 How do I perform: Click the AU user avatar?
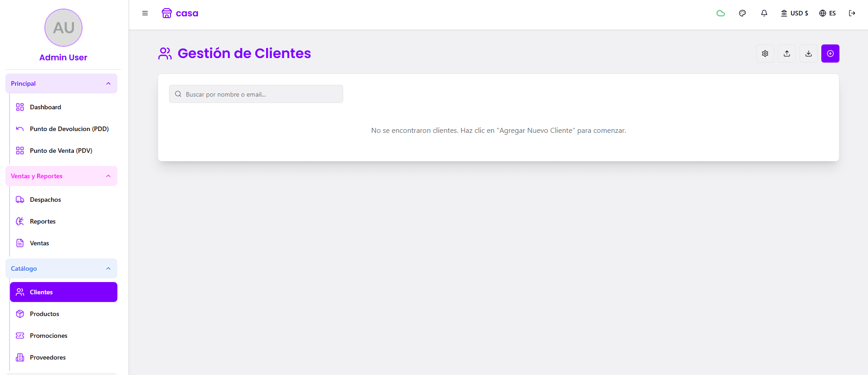tap(63, 28)
